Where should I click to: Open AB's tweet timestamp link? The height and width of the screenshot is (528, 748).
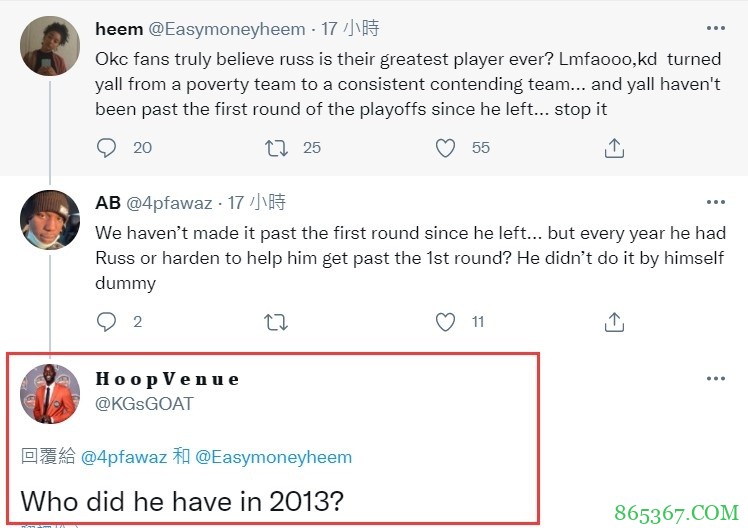point(256,203)
